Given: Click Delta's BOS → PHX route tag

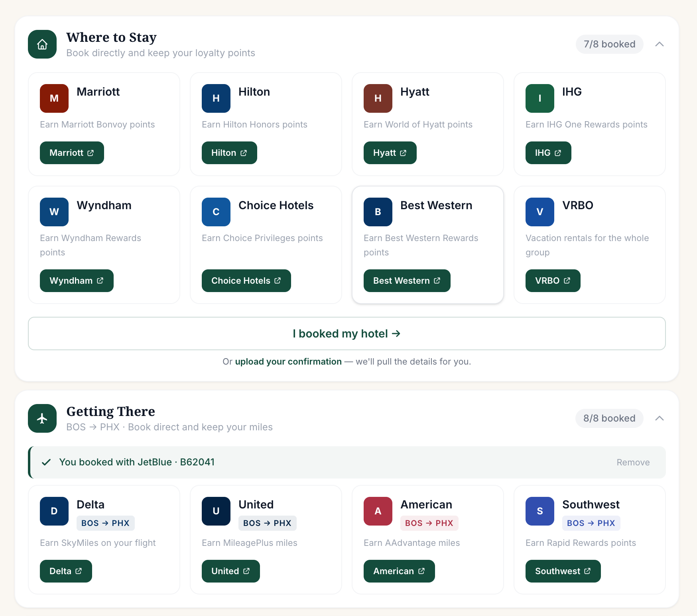Looking at the screenshot, I should pyautogui.click(x=106, y=523).
